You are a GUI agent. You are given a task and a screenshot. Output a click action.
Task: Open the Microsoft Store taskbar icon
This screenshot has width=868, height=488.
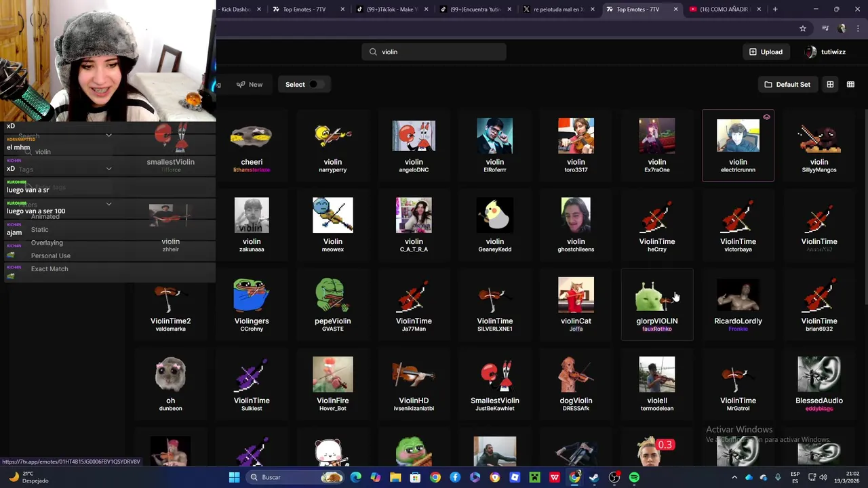[415, 477]
